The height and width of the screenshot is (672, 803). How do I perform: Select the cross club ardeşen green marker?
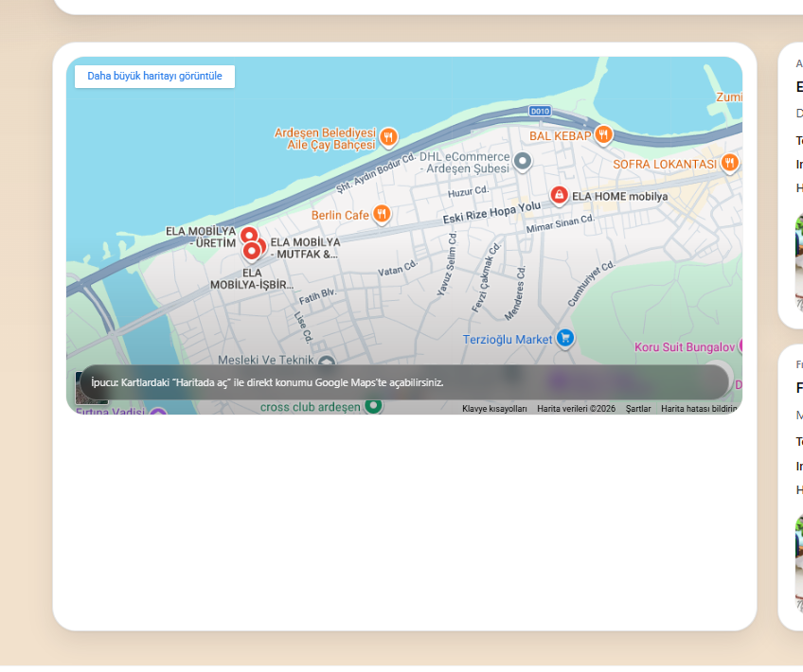pyautogui.click(x=373, y=406)
